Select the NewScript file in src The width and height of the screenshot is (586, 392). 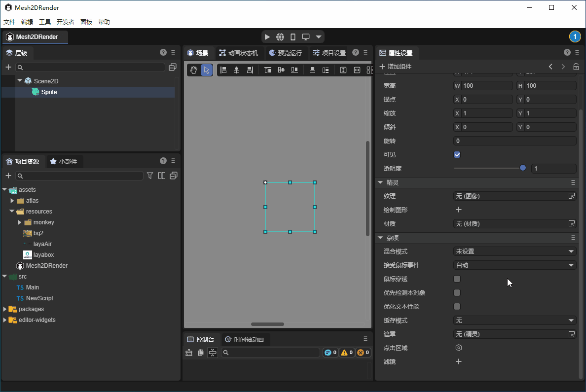[39, 298]
